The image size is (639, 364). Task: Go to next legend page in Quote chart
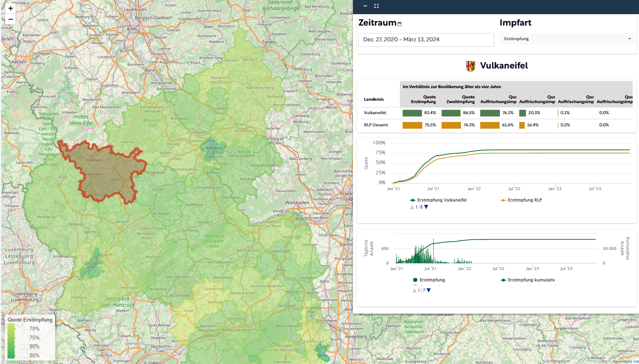click(x=426, y=207)
